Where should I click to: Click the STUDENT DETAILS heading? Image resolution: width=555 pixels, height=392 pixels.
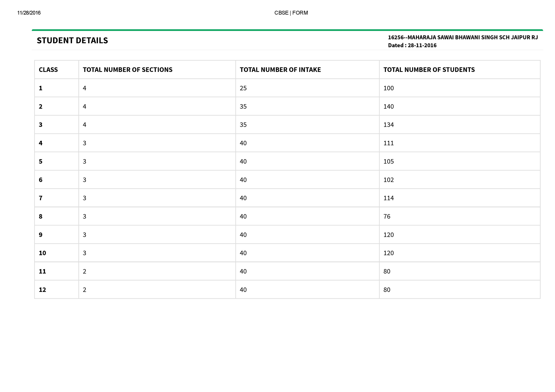coord(72,40)
